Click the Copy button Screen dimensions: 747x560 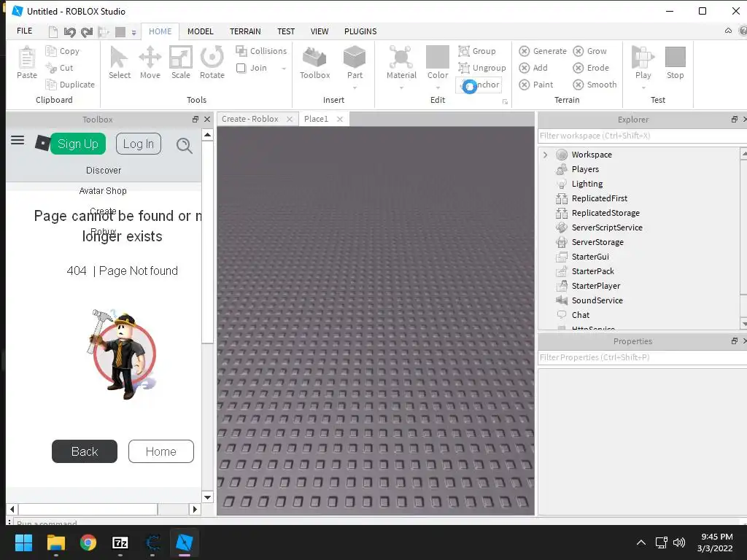[63, 51]
